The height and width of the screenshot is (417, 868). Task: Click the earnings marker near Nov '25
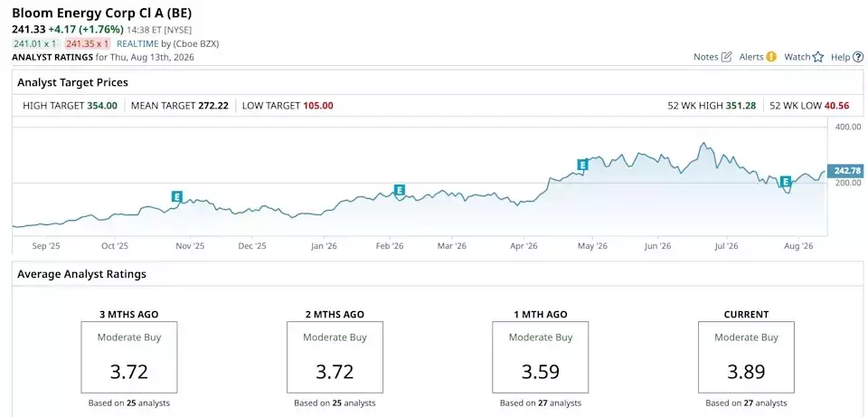point(176,196)
